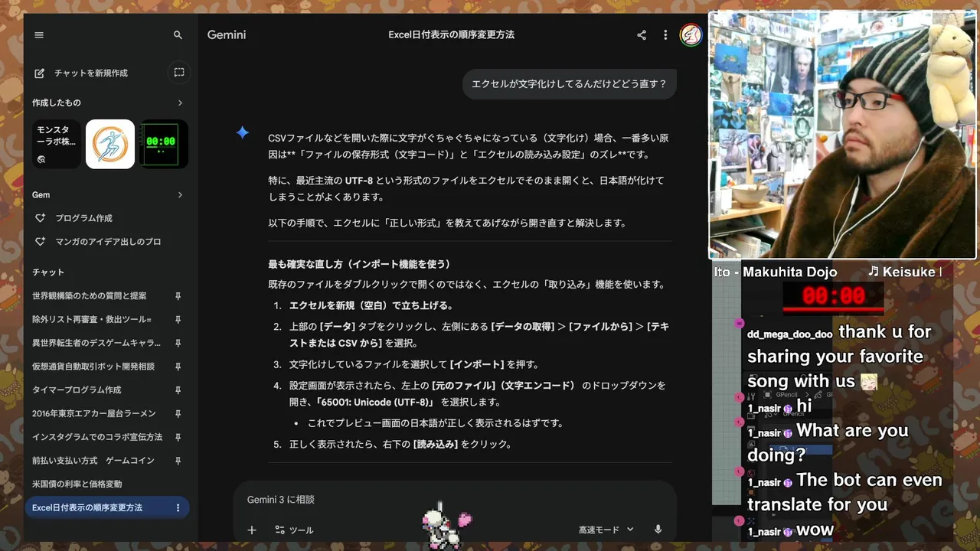Unpin the 2016年東京エアカー屋台ラーメン chat
980x551 pixels.
click(x=178, y=414)
